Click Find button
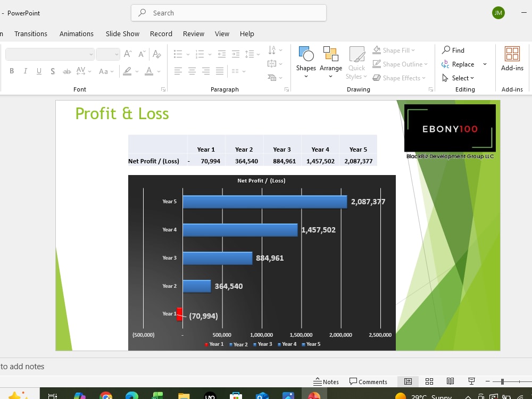The image size is (532, 399). click(453, 50)
